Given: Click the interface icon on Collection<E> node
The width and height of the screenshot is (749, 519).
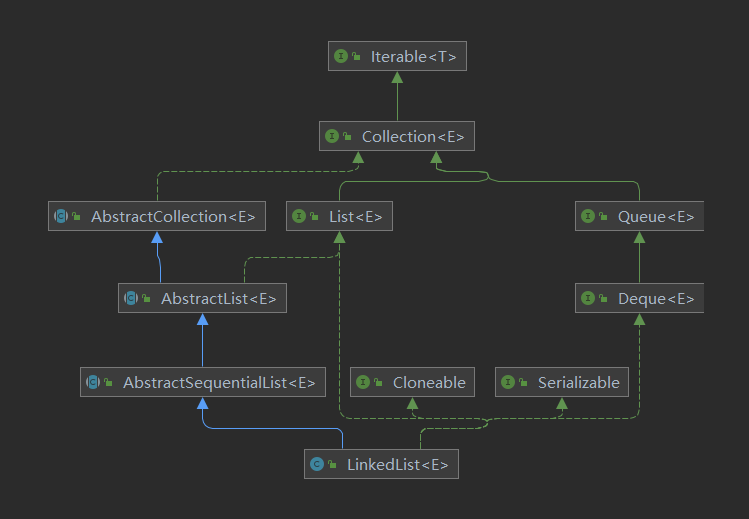Looking at the screenshot, I should tap(333, 136).
